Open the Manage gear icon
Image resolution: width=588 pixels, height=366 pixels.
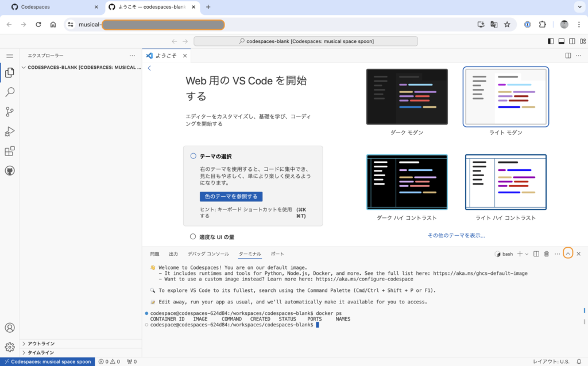click(10, 347)
